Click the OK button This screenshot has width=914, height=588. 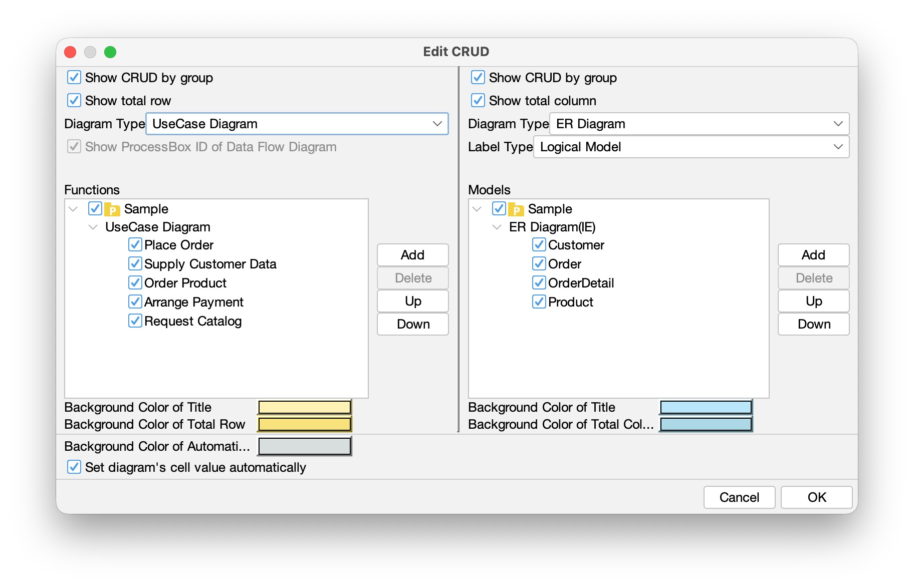coord(816,497)
